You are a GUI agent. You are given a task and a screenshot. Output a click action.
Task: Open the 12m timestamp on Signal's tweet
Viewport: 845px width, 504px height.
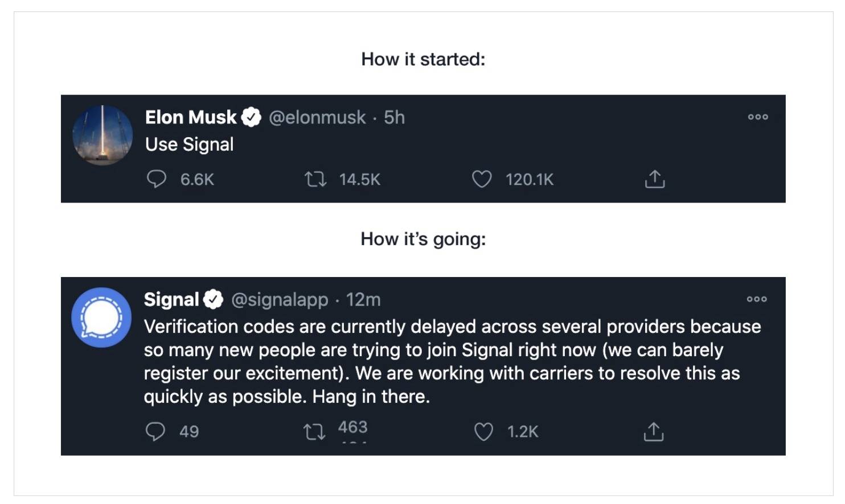pos(363,299)
